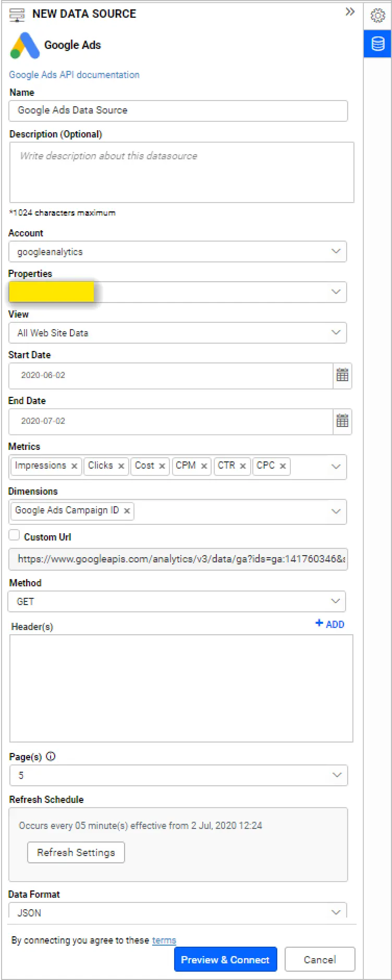Image resolution: width=392 pixels, height=980 pixels.
Task: Expand the Account dropdown
Action: point(336,252)
